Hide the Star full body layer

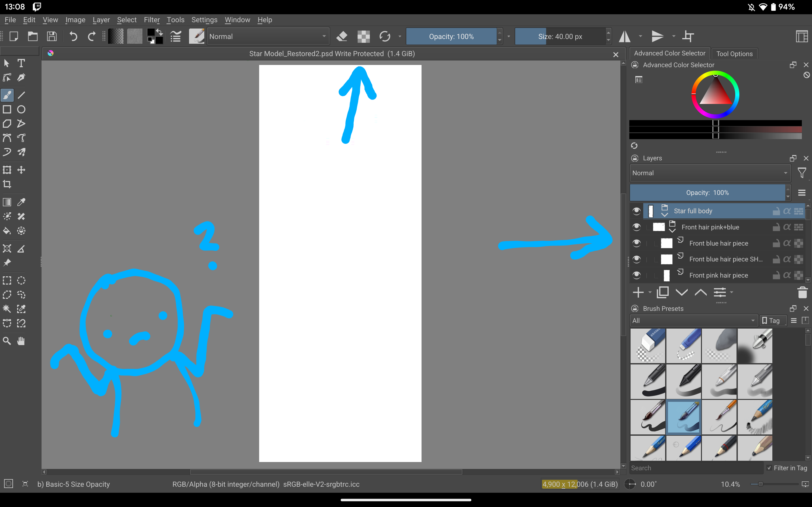[x=636, y=211]
